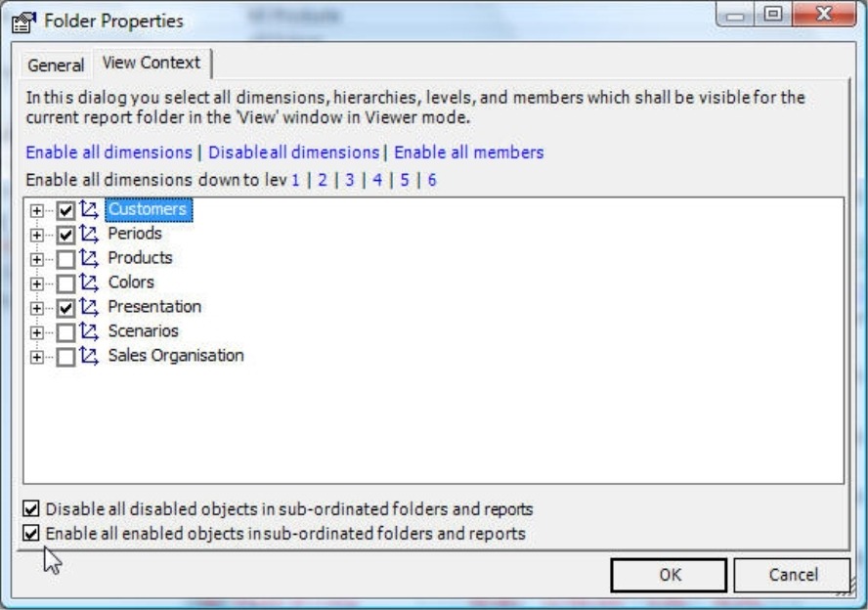Viewport: 868px width, 610px height.
Task: Click the dimension icon beside Colors
Action: (90, 283)
